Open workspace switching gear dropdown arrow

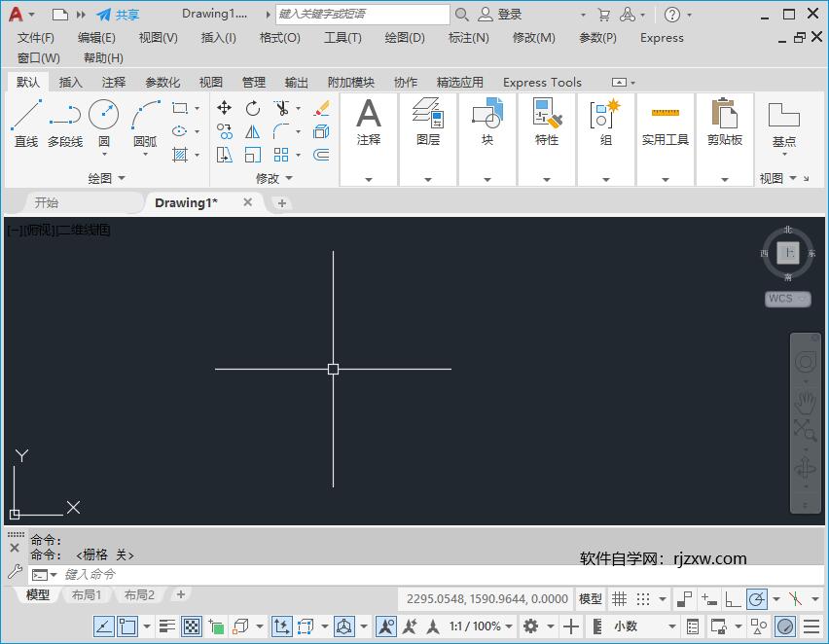pos(551,626)
